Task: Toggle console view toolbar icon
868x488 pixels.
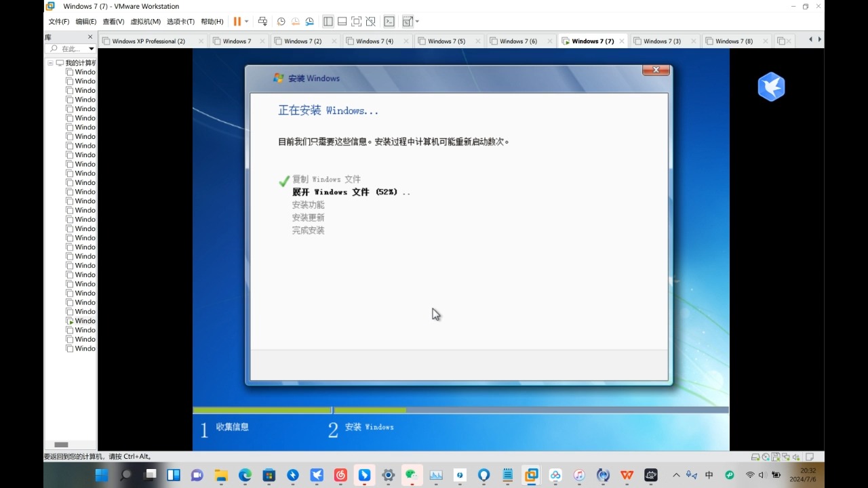Action: [389, 22]
